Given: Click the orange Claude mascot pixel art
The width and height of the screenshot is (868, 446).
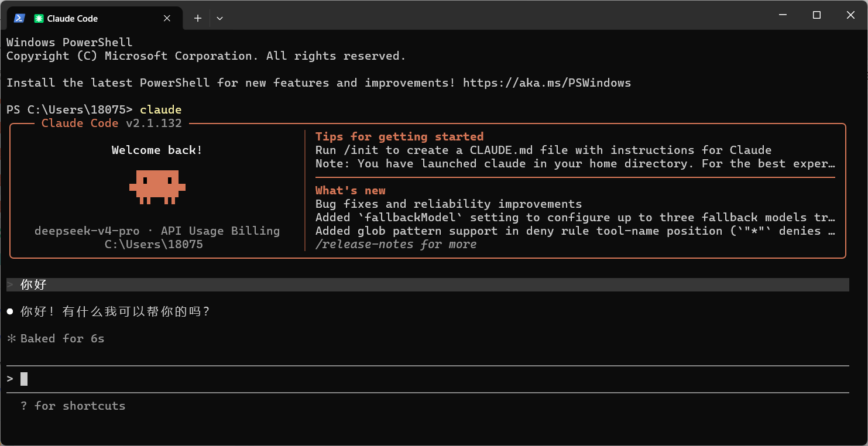Looking at the screenshot, I should click(x=157, y=187).
